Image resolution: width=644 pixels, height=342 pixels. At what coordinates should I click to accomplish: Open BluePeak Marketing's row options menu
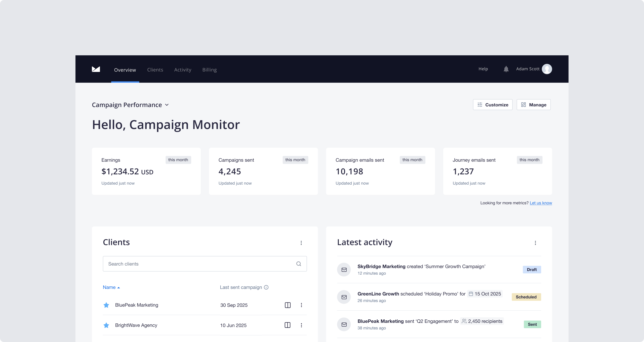pyautogui.click(x=301, y=305)
